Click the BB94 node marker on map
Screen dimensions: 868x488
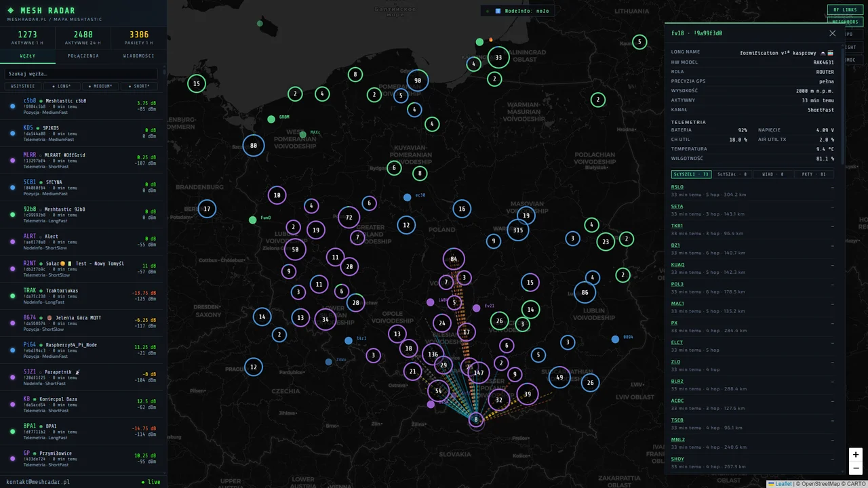click(x=615, y=339)
